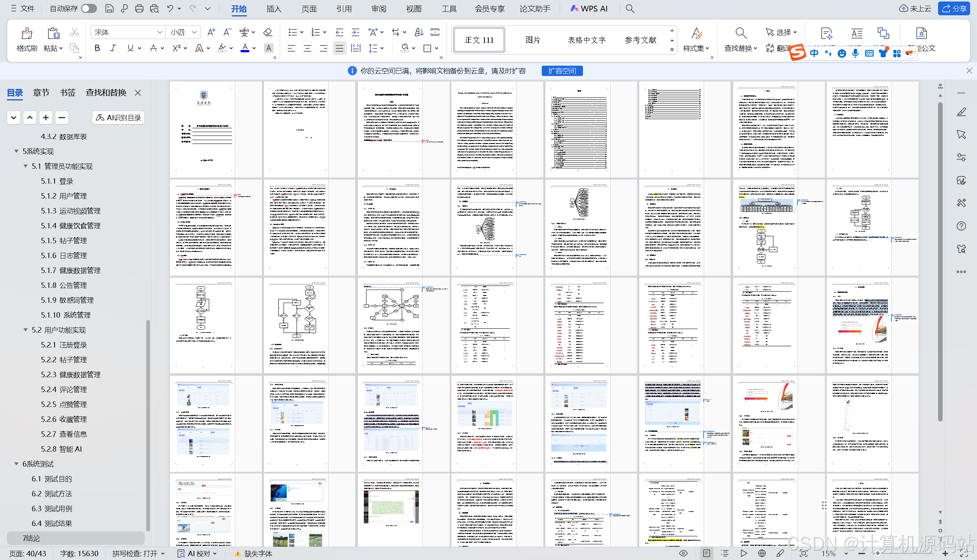The image size is (977, 560).
Task: Close the cloud storage notification bar
Action: tap(969, 71)
